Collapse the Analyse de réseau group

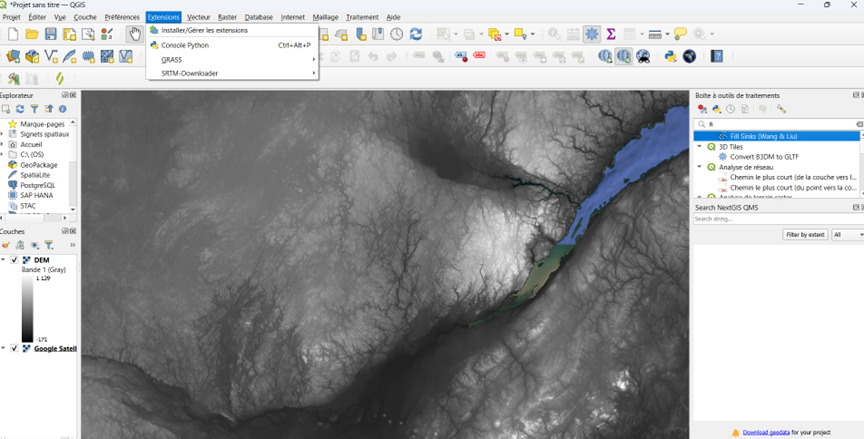click(x=700, y=167)
